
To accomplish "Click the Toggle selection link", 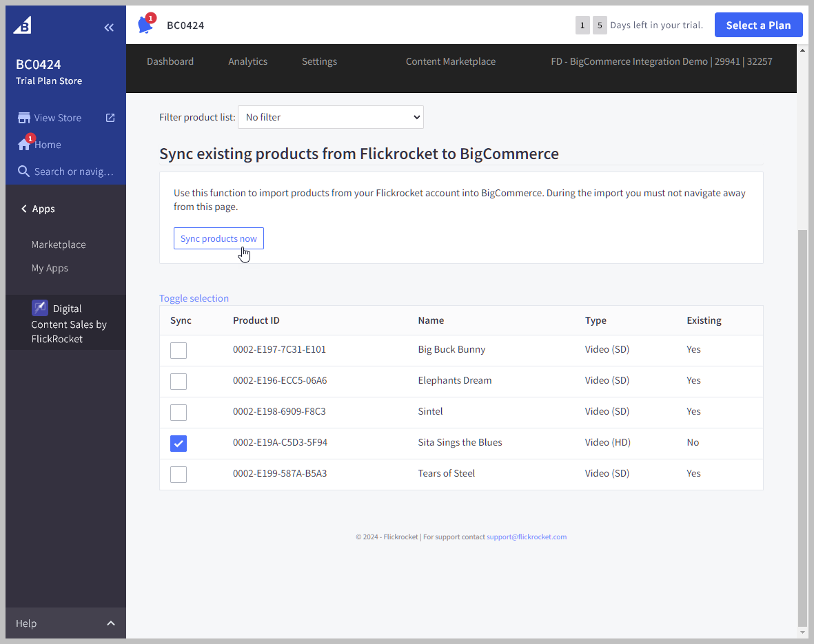I will click(x=194, y=298).
